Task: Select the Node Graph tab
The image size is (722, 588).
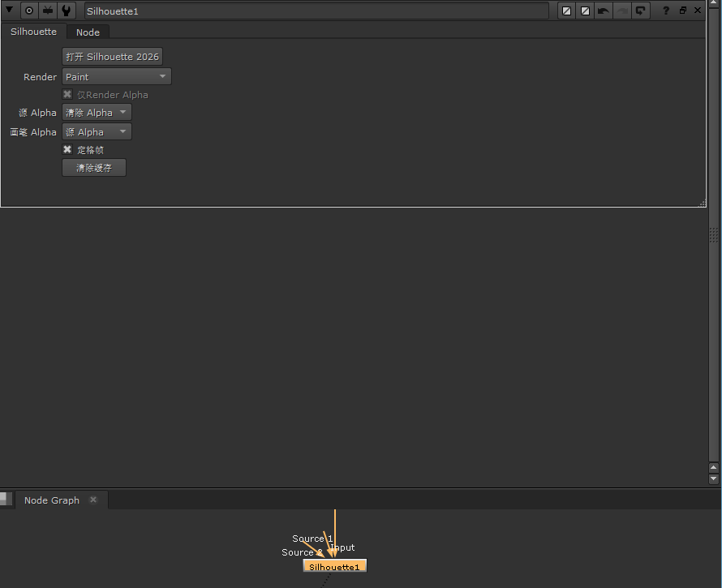Action: (x=52, y=500)
